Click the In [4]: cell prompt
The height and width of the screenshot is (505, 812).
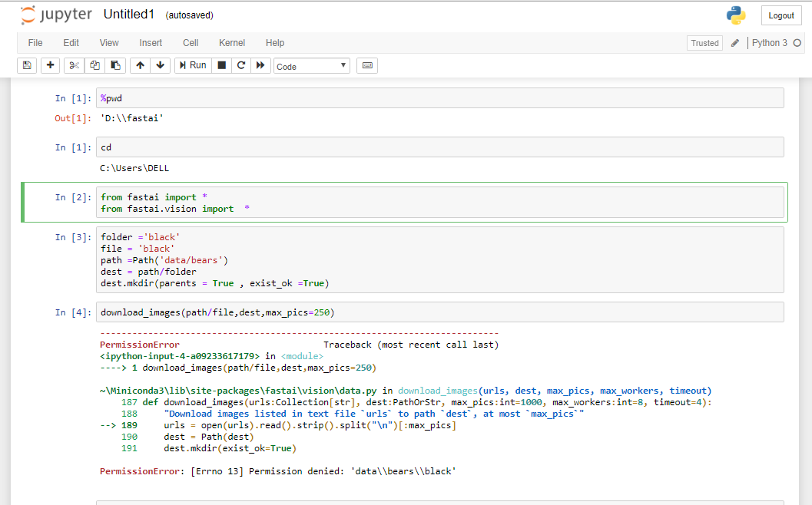(x=73, y=312)
